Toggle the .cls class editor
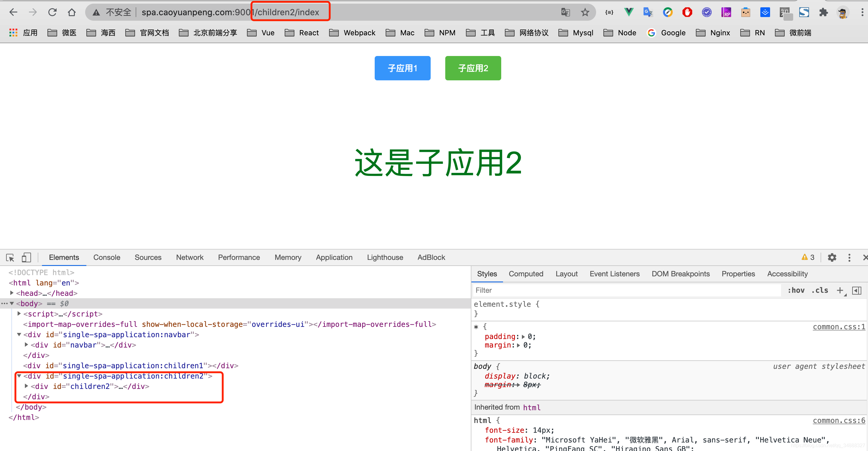Viewport: 868px width, 451px height. [x=820, y=290]
